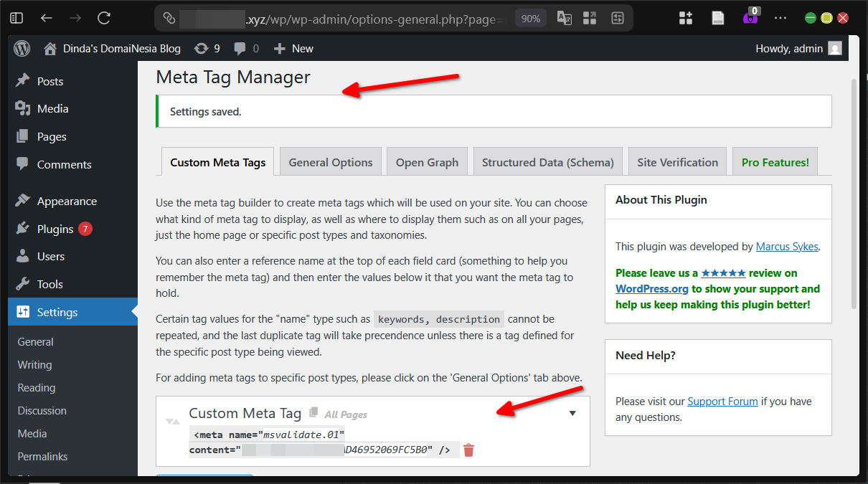Collapse the Custom Meta Tag card via chevron
868x484 pixels.
(572, 413)
